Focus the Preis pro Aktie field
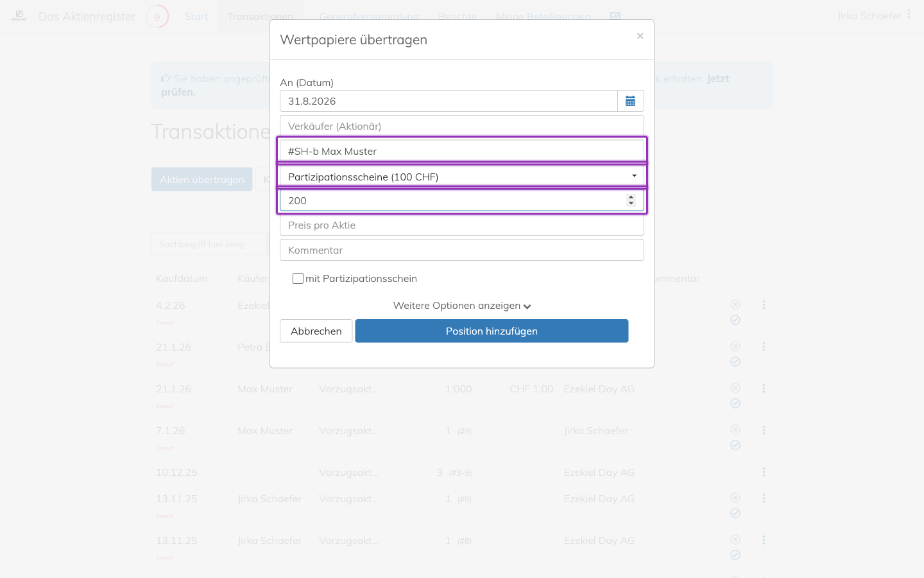924x578 pixels. 462,225
